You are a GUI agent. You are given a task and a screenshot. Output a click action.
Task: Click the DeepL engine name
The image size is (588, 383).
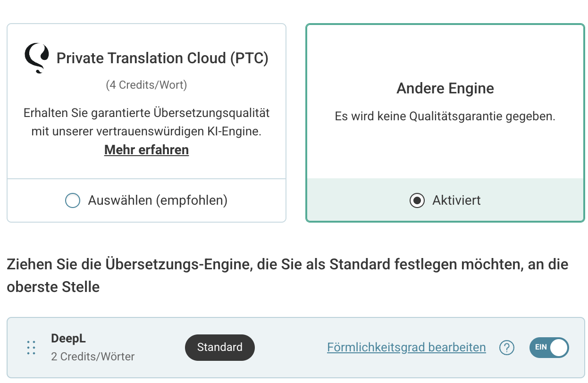click(x=68, y=339)
